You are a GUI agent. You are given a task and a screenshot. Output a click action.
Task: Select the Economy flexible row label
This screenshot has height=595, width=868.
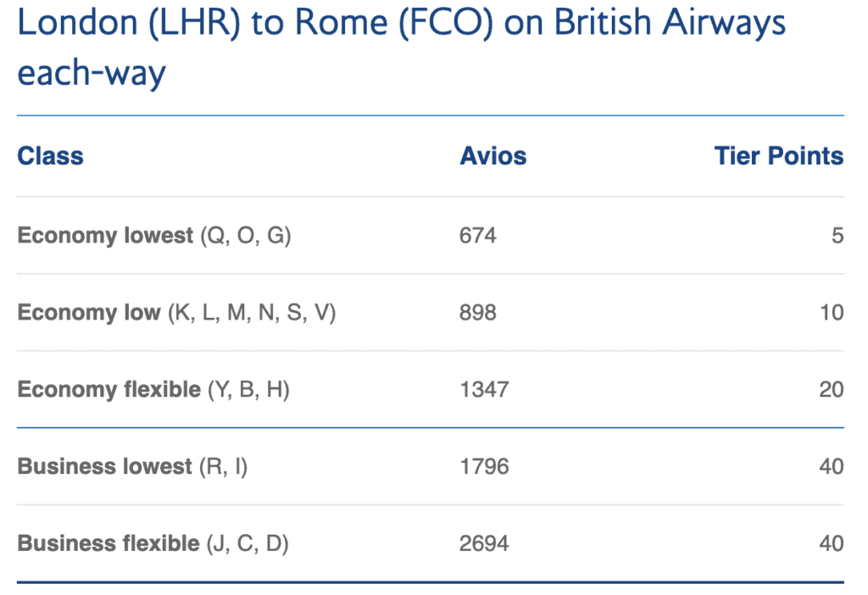click(x=109, y=390)
